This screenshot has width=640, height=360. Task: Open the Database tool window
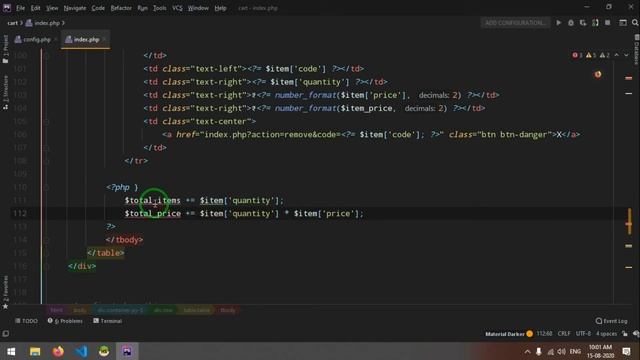pyautogui.click(x=636, y=50)
